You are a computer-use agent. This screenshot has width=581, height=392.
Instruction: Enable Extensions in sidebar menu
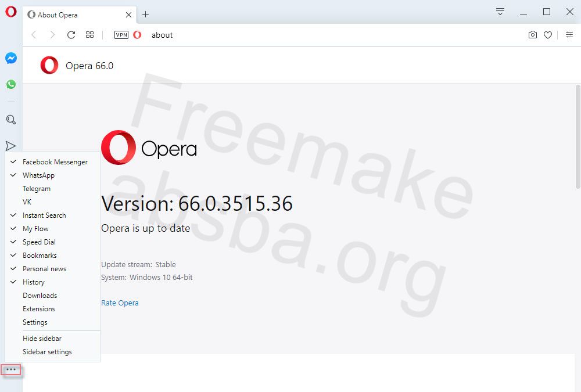click(52, 308)
